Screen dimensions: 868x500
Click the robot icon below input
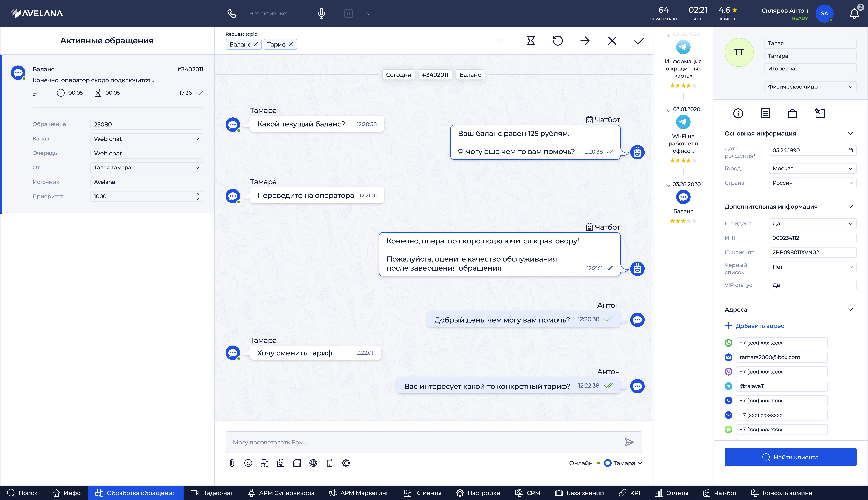[x=281, y=463]
